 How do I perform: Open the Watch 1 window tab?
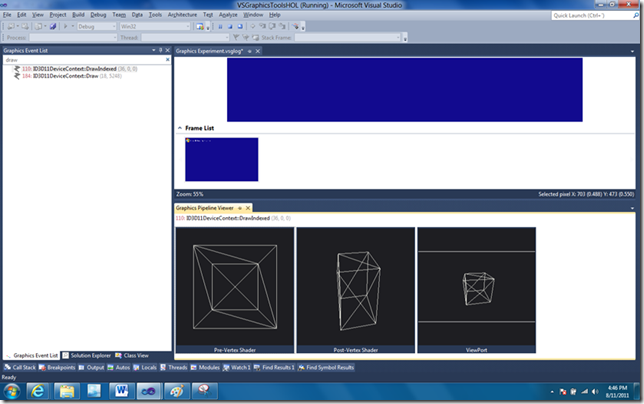pyautogui.click(x=237, y=367)
